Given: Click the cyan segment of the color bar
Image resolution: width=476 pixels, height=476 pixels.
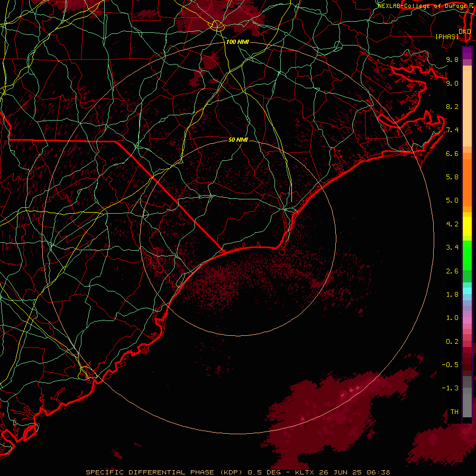Looking at the screenshot, I should 467,291.
